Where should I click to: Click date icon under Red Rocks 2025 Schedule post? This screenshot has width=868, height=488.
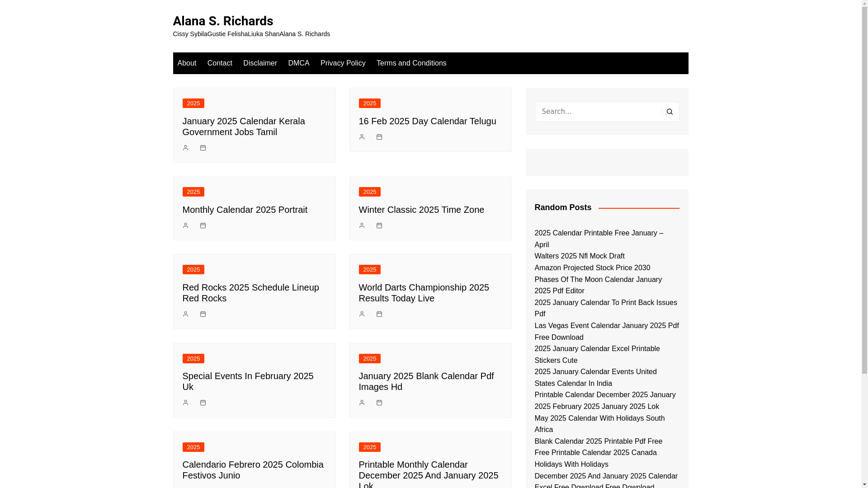[203, 314]
